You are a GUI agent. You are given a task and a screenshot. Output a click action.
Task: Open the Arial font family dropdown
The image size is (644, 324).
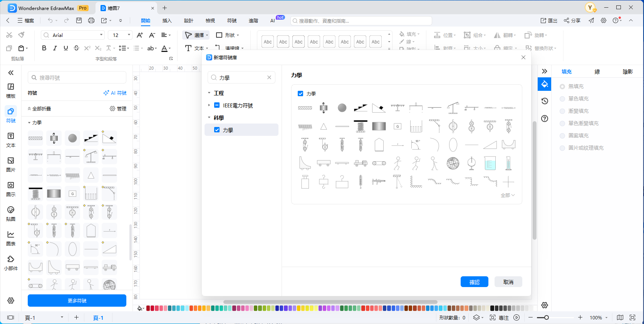pos(101,35)
